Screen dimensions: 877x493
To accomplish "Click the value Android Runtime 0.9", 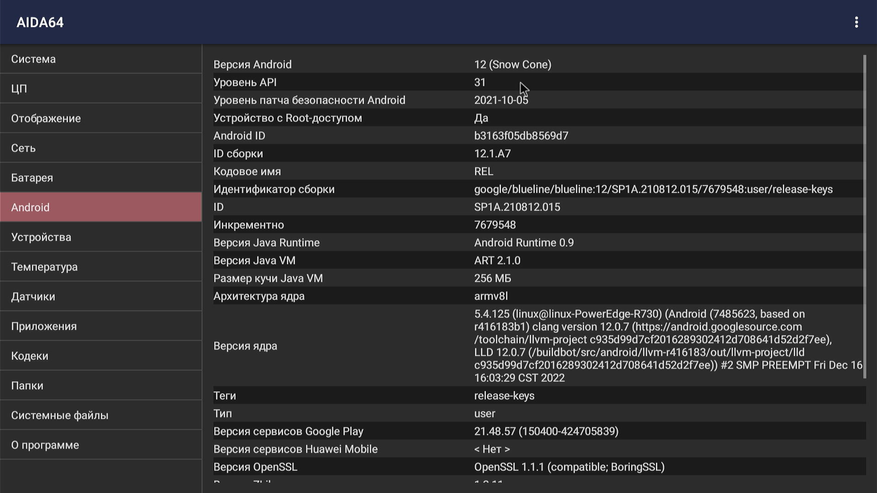I will [524, 243].
